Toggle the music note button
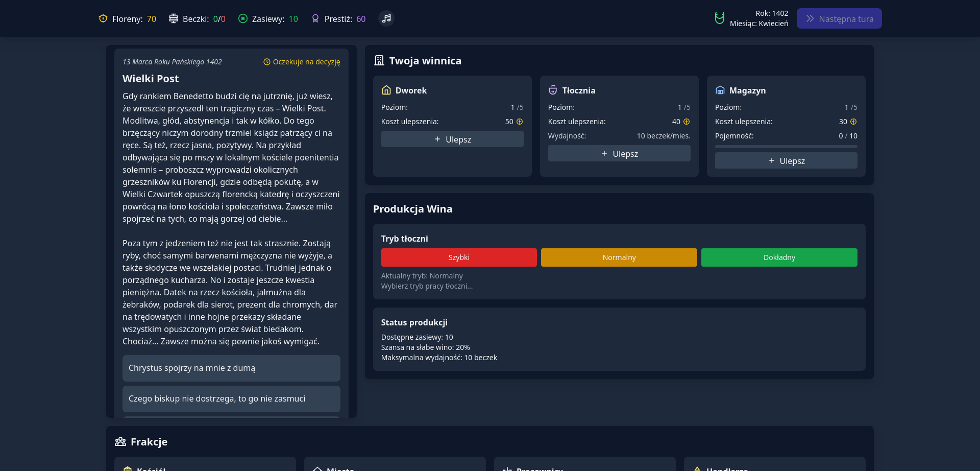 click(x=386, y=18)
